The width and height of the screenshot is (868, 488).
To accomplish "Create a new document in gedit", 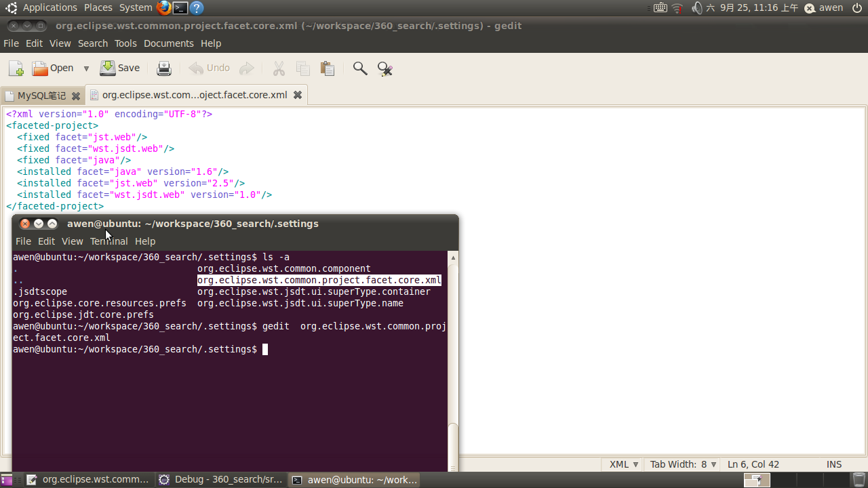I will tap(16, 68).
